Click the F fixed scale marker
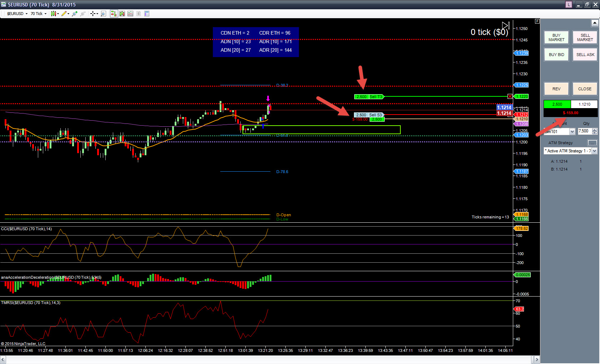600x364 pixels. pyautogui.click(x=537, y=21)
